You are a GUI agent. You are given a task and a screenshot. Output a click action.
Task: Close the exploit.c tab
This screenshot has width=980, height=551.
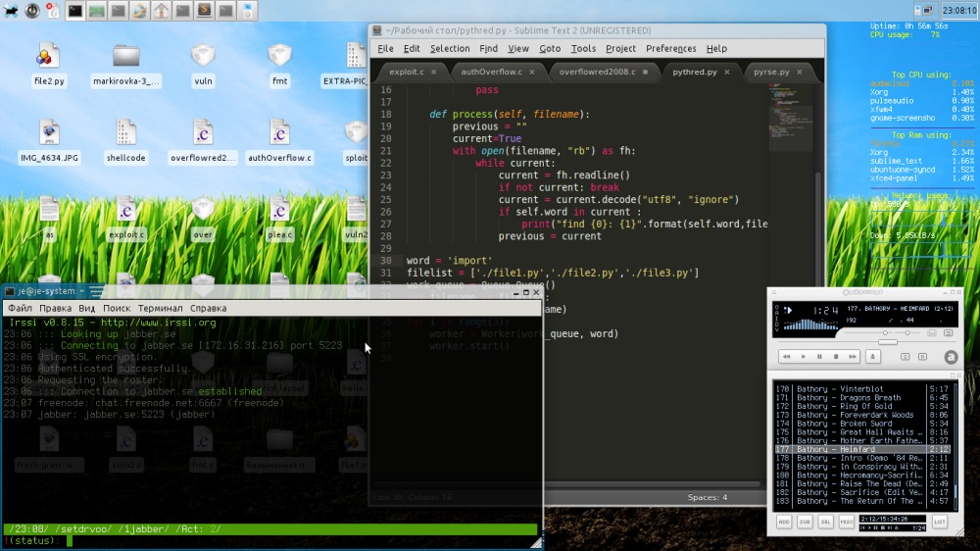point(433,72)
